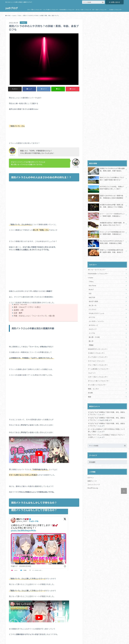Open FASHION系インフルエンサー menu in header
Image resolution: width=129 pixels, height=644 pixels.
click(67, 10)
